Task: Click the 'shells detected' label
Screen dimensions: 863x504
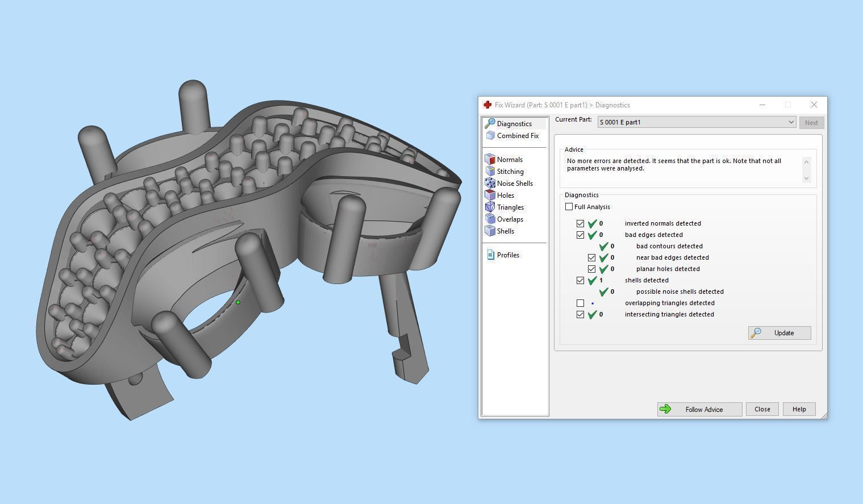Action: 647,280
